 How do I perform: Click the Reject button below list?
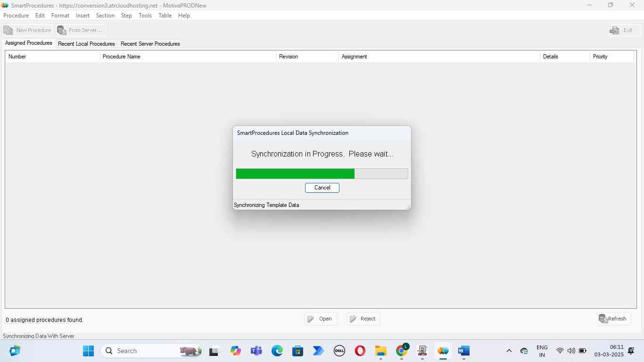(363, 319)
